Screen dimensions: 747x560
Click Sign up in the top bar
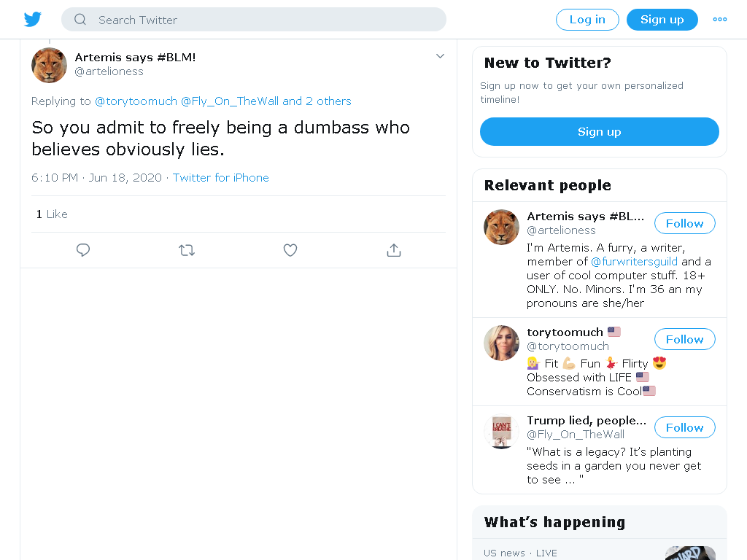pyautogui.click(x=662, y=20)
